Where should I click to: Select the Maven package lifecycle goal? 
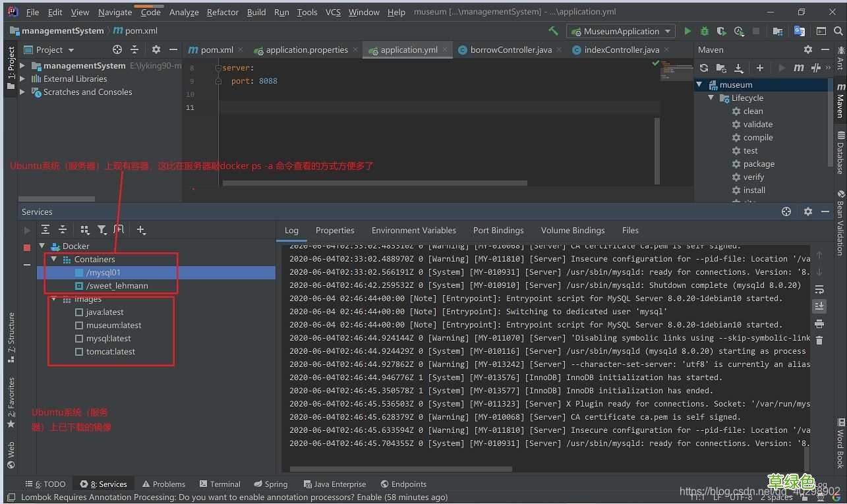point(759,164)
